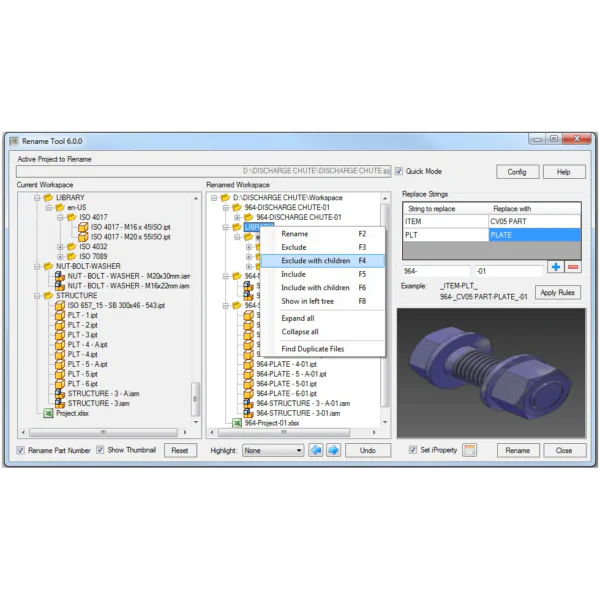Click the bolt and nut thumbnail preview
The image size is (600, 600).
pos(491,373)
